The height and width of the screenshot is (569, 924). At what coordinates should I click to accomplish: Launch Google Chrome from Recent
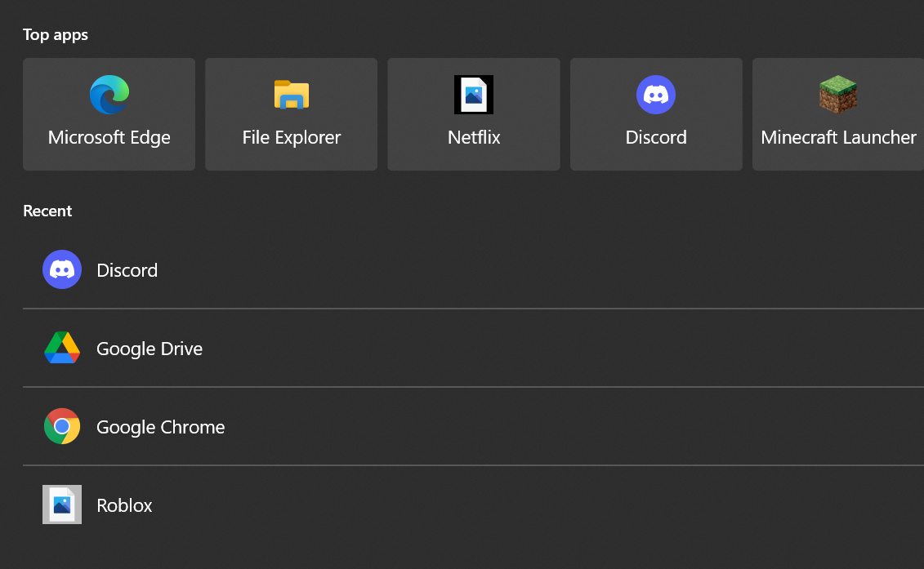(160, 426)
